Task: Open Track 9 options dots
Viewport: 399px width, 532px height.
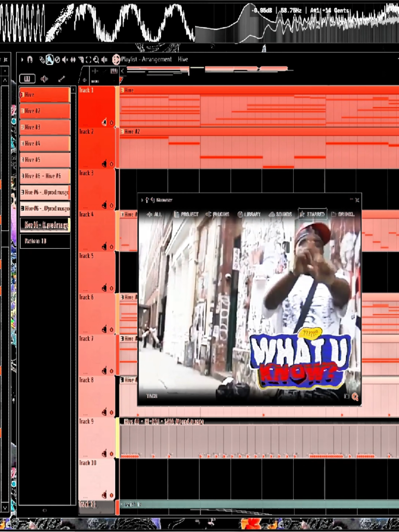Action: pos(85,456)
